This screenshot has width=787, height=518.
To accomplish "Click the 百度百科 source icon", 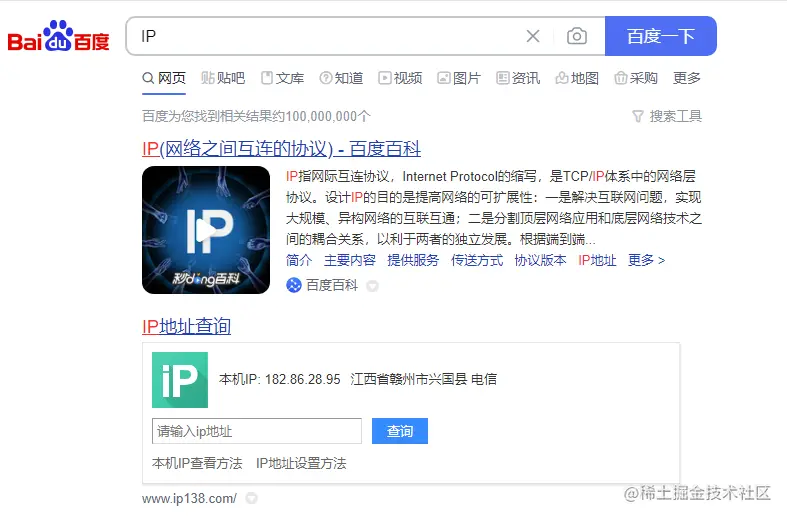I will (294, 285).
